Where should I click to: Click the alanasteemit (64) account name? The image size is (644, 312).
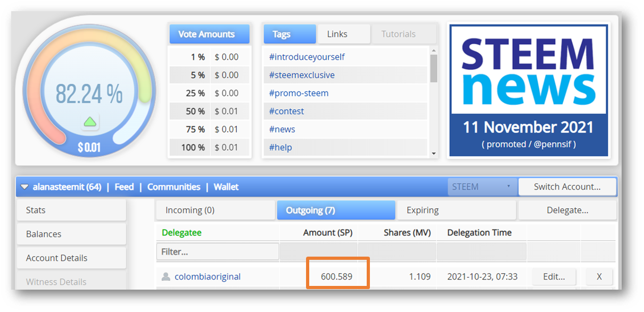coord(67,187)
